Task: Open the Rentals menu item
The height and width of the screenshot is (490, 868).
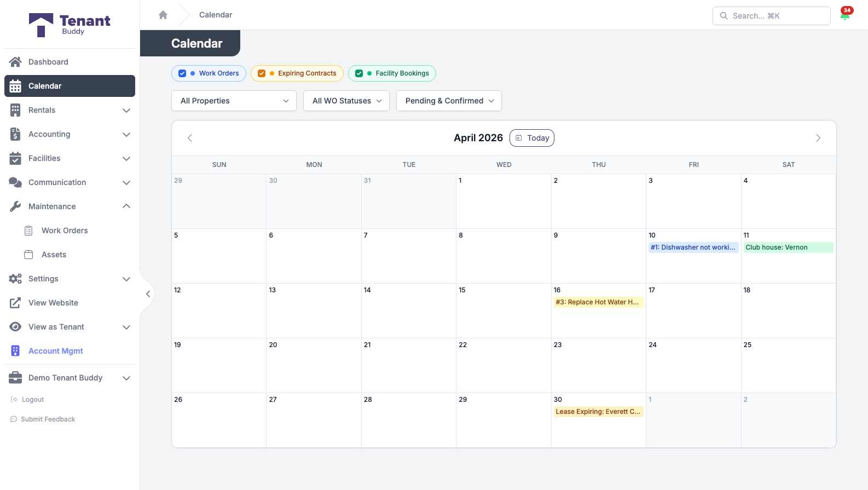Action: (x=70, y=110)
